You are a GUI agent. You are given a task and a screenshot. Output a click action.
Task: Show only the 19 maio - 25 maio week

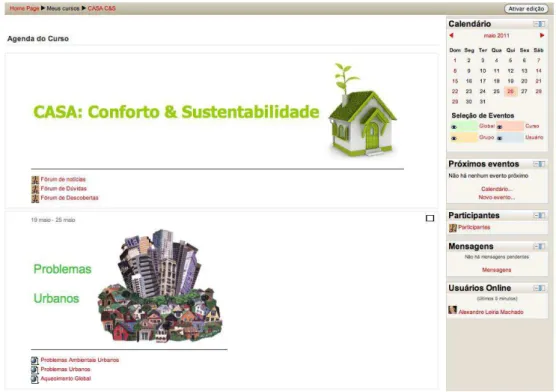point(430,218)
